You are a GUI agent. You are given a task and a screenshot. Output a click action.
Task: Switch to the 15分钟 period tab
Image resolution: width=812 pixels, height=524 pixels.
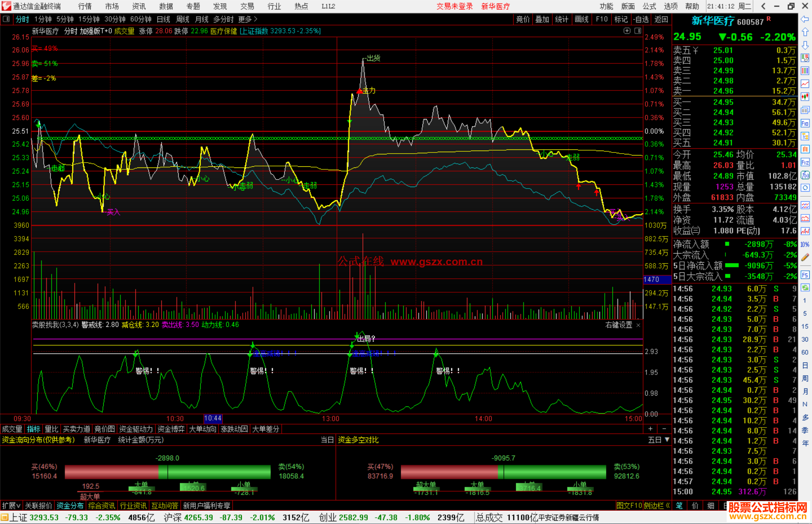pyautogui.click(x=89, y=19)
